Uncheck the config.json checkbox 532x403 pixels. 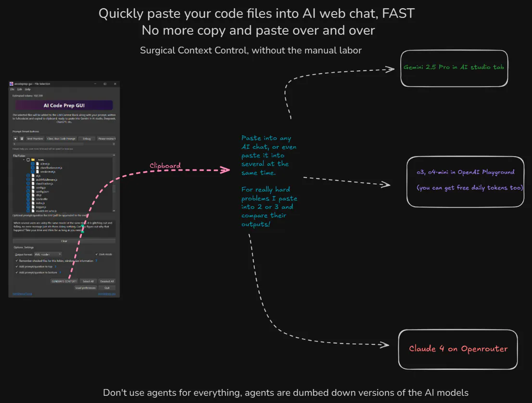click(x=28, y=192)
